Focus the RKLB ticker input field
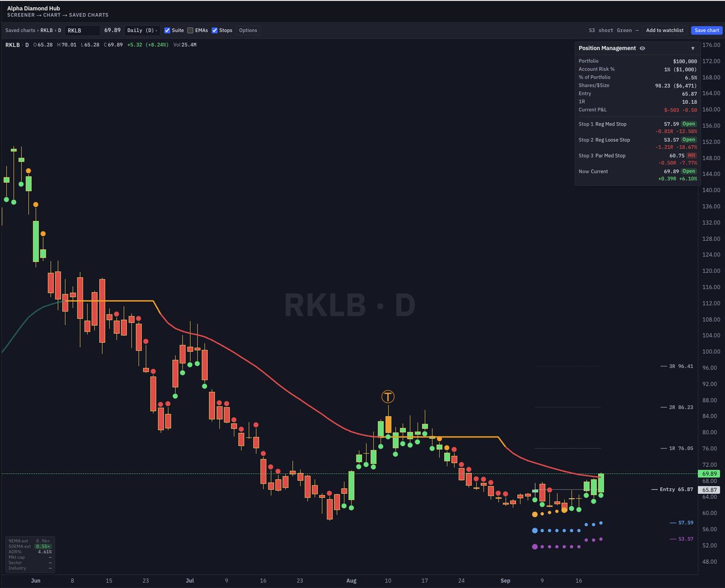 (82, 30)
